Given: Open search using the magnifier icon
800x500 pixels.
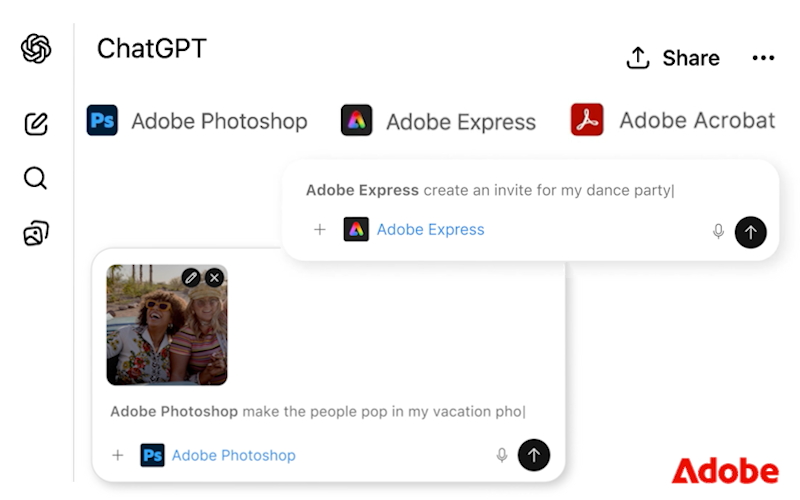Looking at the screenshot, I should (x=36, y=179).
